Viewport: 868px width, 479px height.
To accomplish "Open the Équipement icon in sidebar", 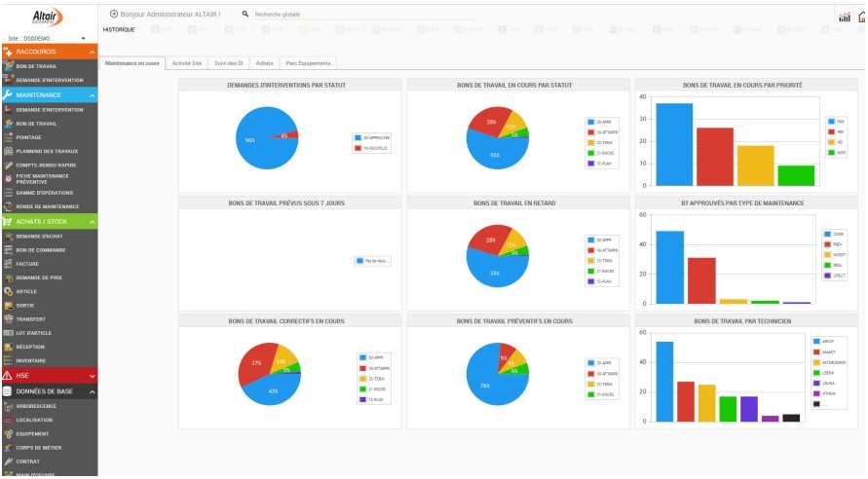I will pos(8,433).
